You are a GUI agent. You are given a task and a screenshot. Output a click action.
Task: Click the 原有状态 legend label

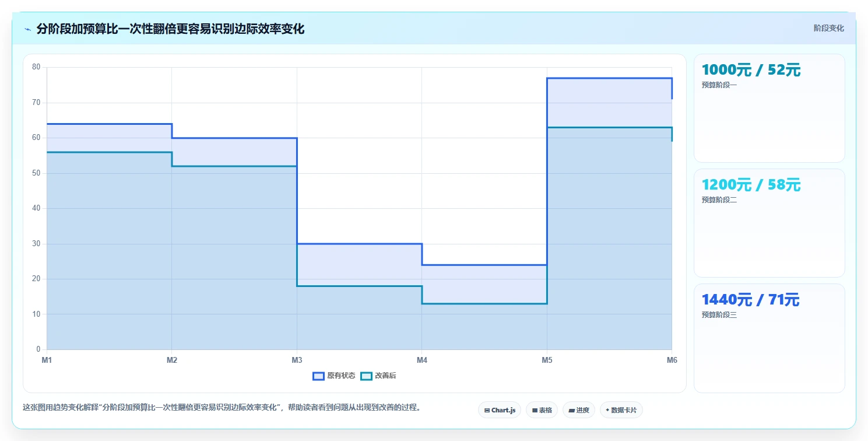point(341,376)
